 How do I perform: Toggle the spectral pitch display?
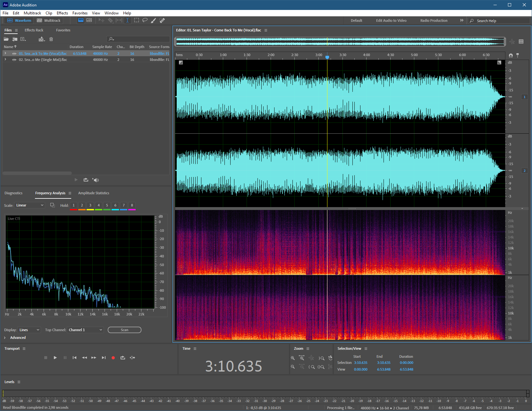point(89,20)
